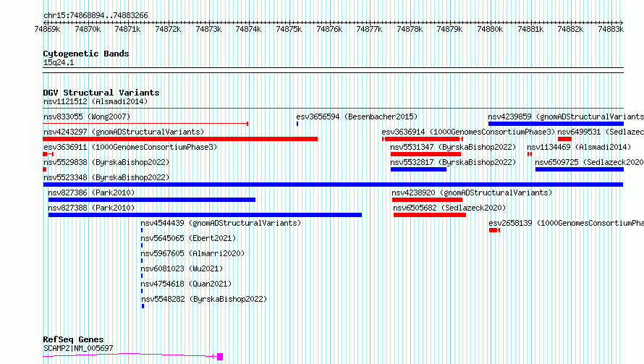Open the nsv4243297 gnomAD variant label

pyautogui.click(x=124, y=132)
